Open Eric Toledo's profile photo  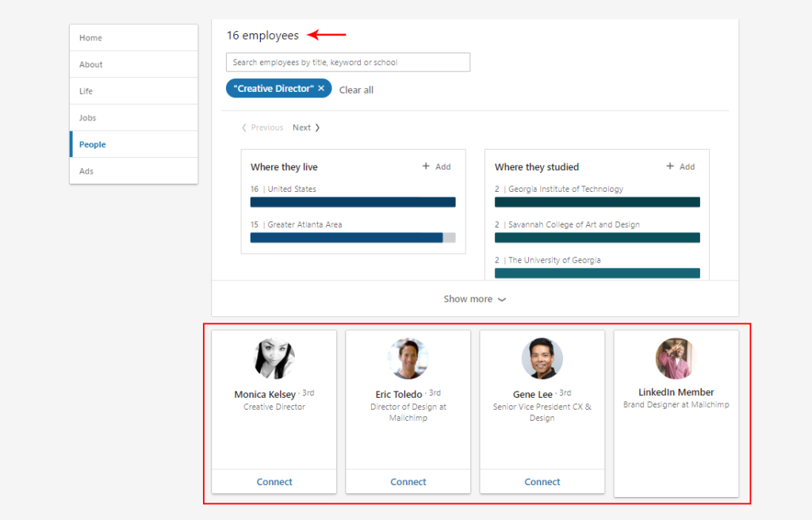(x=408, y=358)
